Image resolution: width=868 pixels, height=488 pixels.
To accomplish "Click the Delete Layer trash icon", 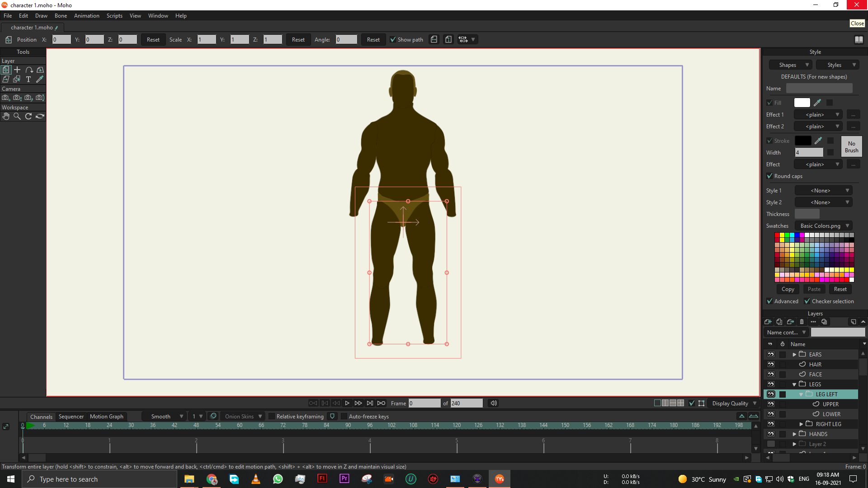I will click(802, 322).
